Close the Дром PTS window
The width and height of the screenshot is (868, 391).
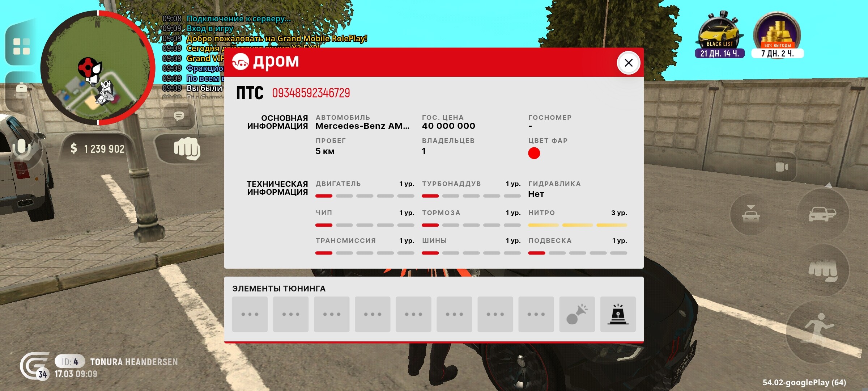click(628, 63)
